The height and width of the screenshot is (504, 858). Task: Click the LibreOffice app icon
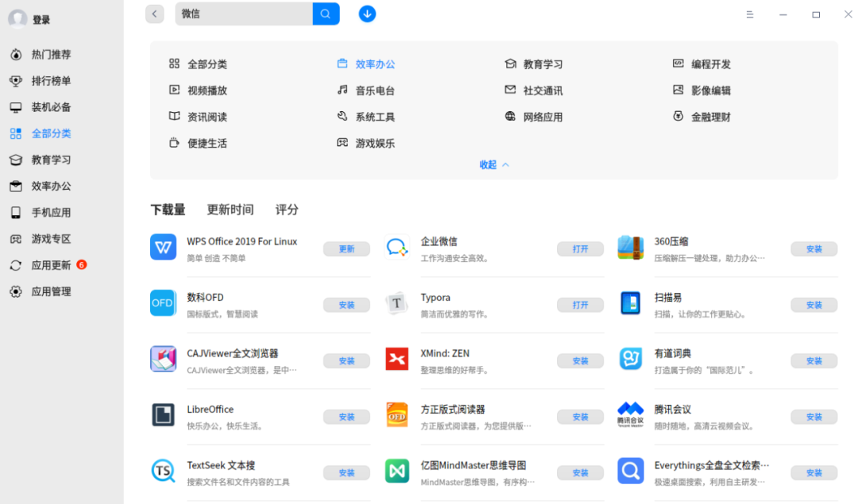click(x=163, y=415)
